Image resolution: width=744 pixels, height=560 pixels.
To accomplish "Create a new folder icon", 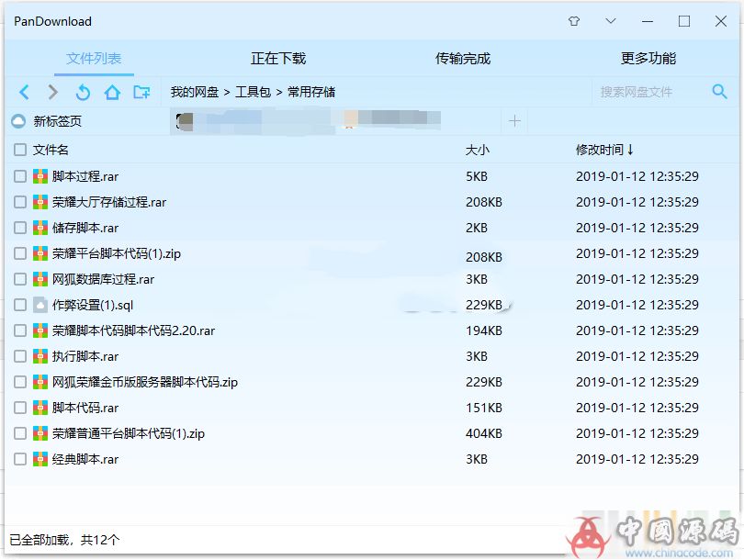I will click(x=141, y=92).
